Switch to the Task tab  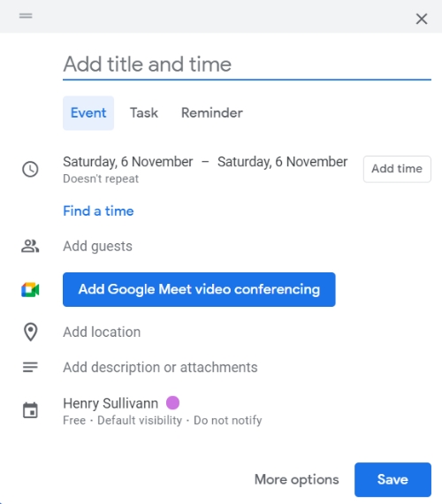[x=144, y=113]
